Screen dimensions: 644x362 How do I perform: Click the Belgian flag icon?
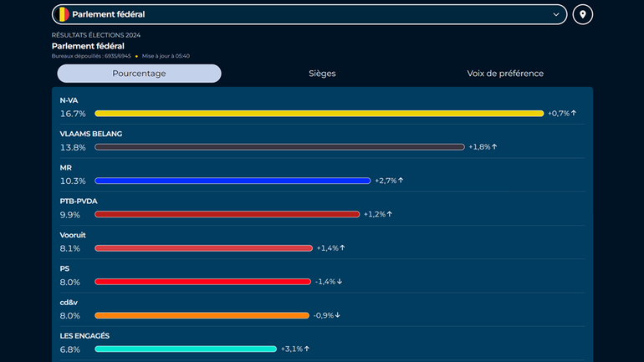(x=63, y=14)
